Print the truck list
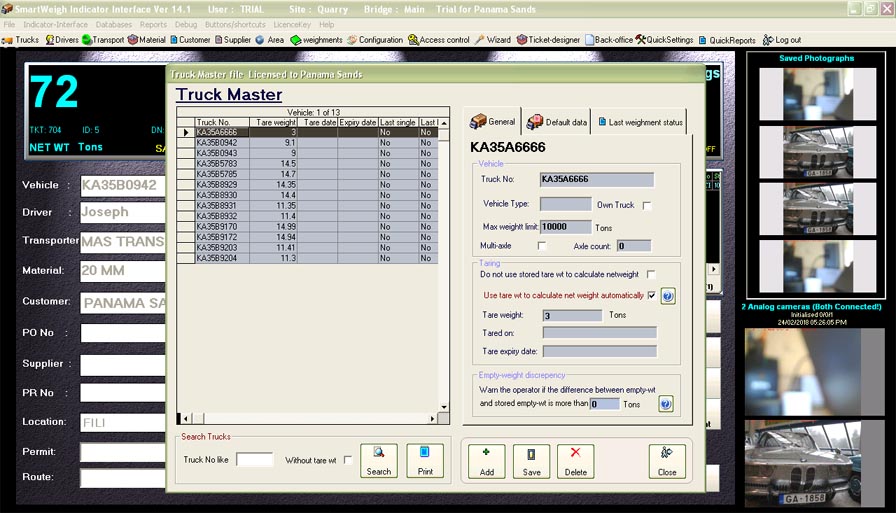Image resolution: width=896 pixels, height=513 pixels. [x=425, y=461]
